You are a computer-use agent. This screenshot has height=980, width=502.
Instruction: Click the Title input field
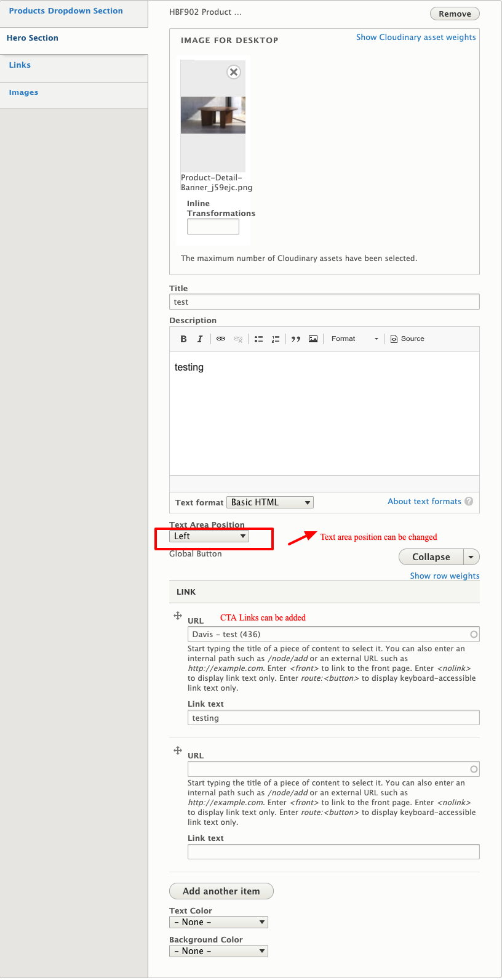point(324,302)
